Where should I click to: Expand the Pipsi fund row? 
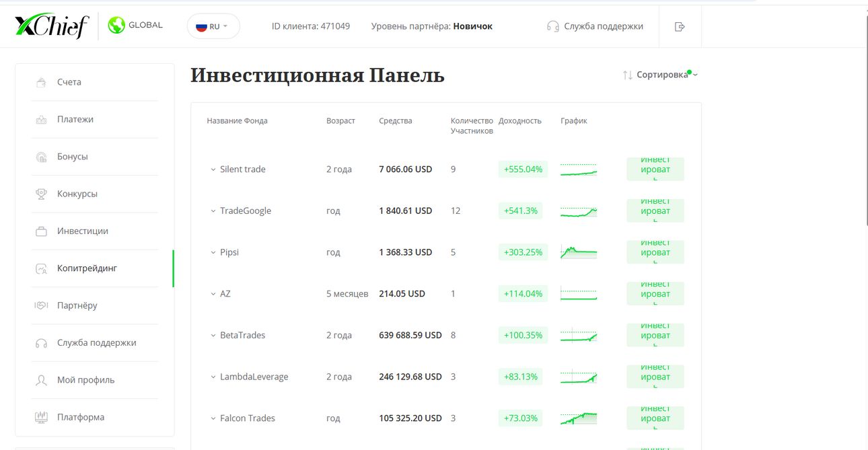tap(213, 253)
